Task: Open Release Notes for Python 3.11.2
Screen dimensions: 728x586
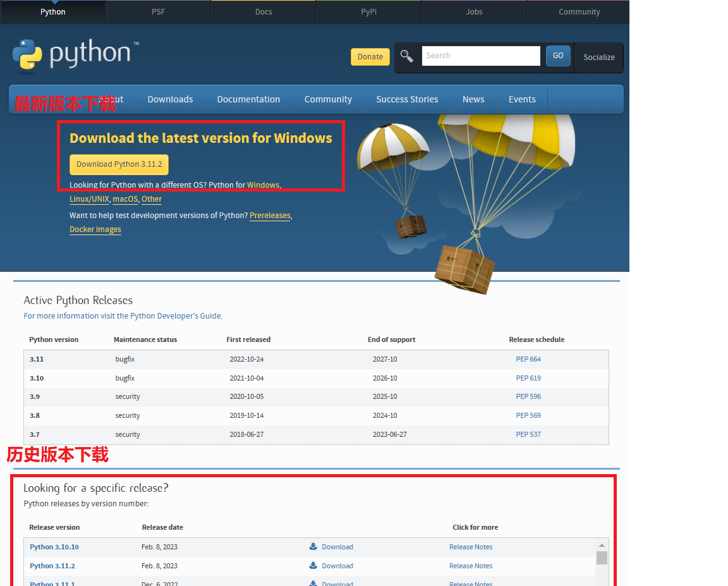Action: point(471,566)
